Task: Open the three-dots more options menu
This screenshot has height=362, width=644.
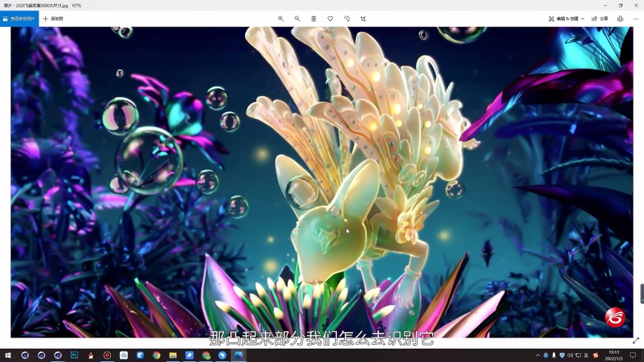Action: (636, 19)
